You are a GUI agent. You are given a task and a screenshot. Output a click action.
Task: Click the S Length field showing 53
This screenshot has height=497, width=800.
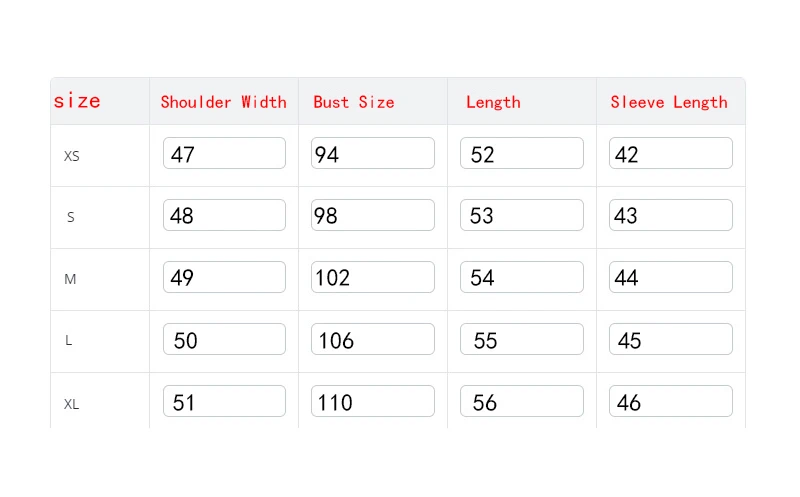click(521, 215)
